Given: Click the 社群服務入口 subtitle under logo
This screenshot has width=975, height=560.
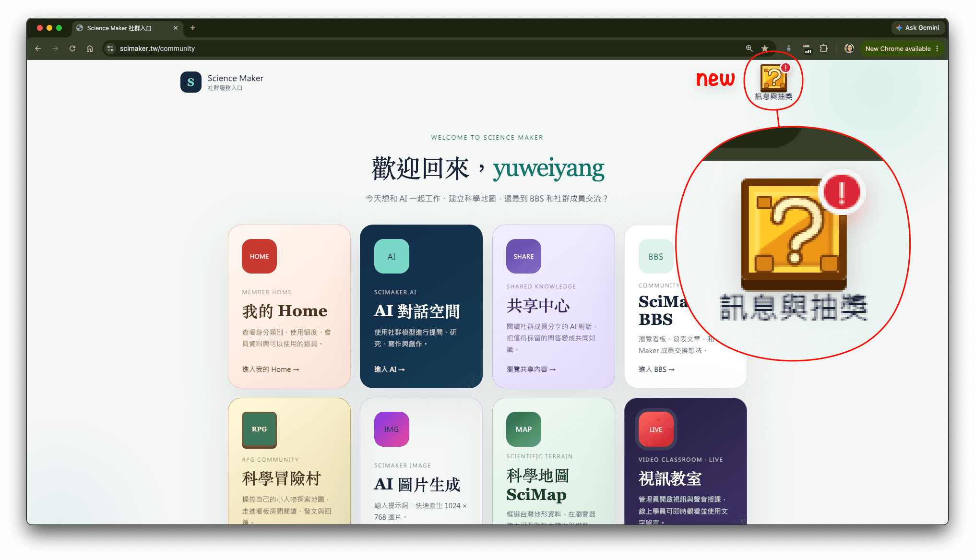Looking at the screenshot, I should tap(225, 88).
